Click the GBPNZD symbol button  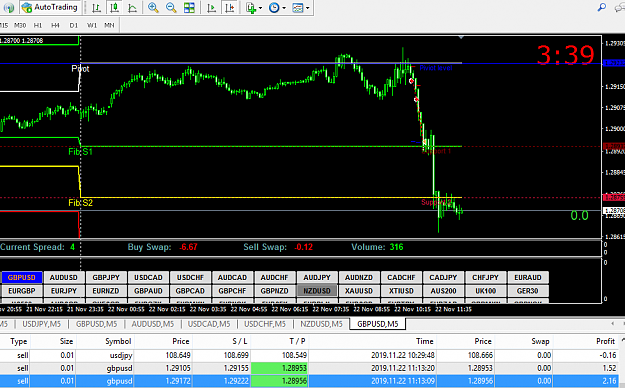(275, 291)
